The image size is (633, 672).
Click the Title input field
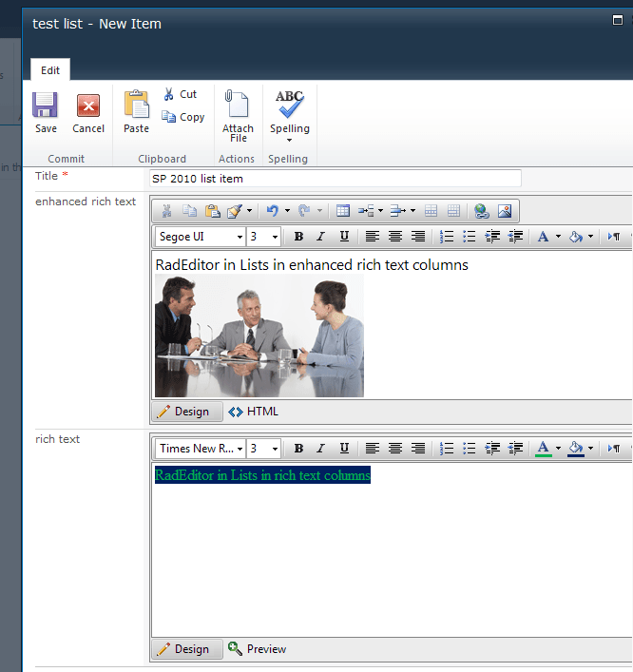[x=336, y=179]
